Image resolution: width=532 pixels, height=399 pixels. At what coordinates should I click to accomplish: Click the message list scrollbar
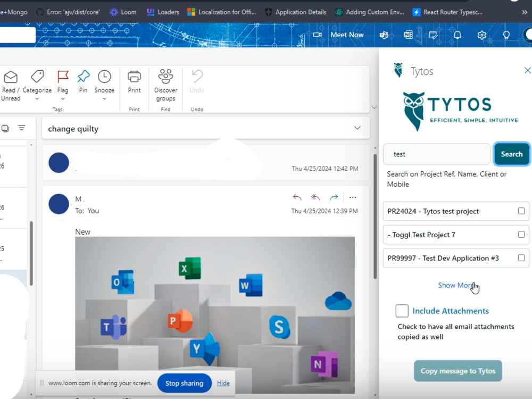click(x=31, y=253)
